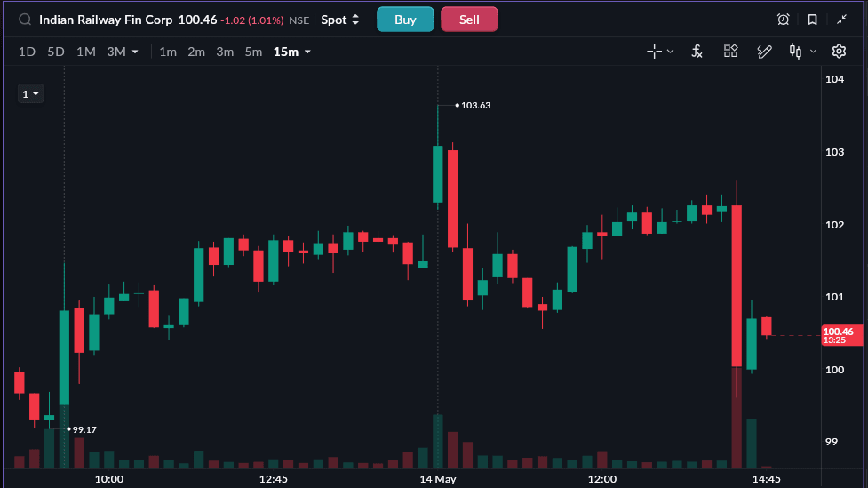868x488 pixels.
Task: Open the fx indicators menu
Action: click(x=697, y=52)
